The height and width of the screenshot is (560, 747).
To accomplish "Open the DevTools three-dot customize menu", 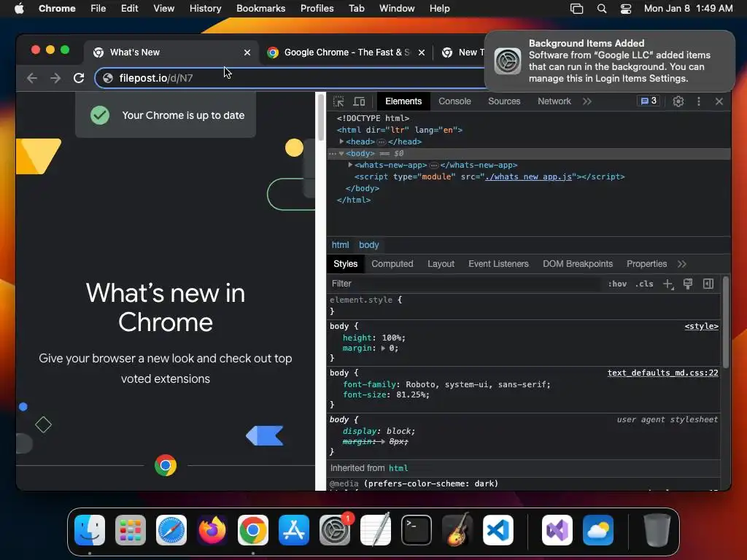I will 698,101.
